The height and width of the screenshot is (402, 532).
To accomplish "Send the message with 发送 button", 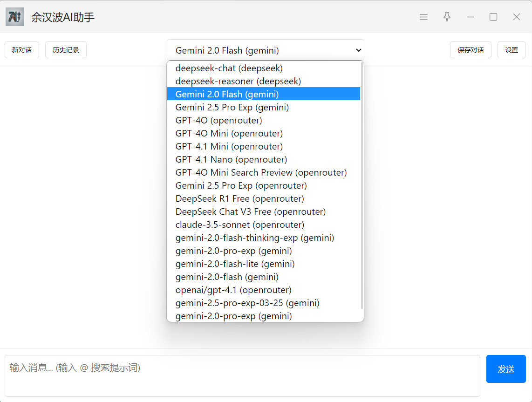I will coord(506,369).
